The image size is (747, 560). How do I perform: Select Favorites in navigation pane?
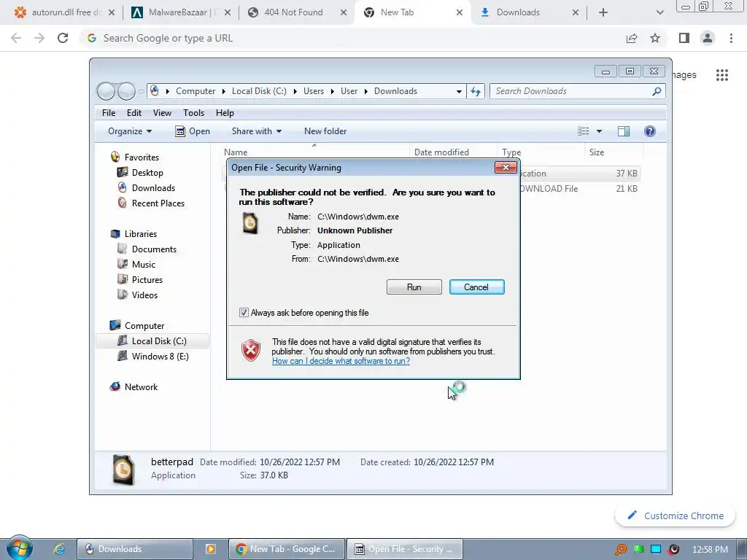(x=142, y=157)
